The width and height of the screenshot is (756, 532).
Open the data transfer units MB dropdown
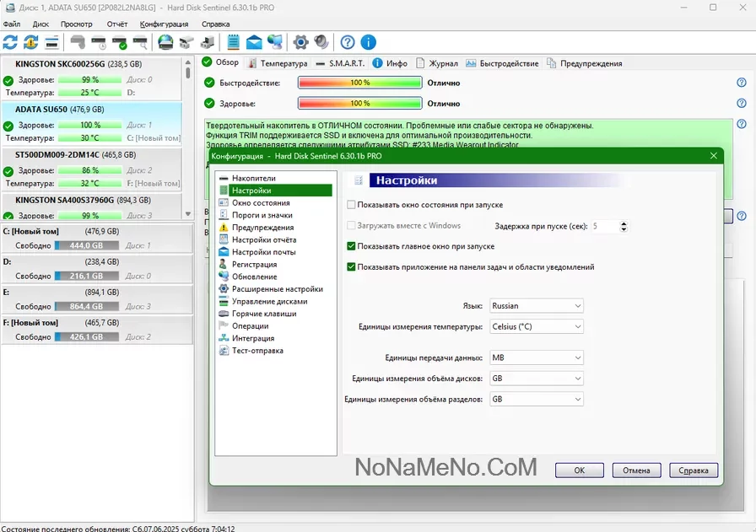(x=537, y=357)
